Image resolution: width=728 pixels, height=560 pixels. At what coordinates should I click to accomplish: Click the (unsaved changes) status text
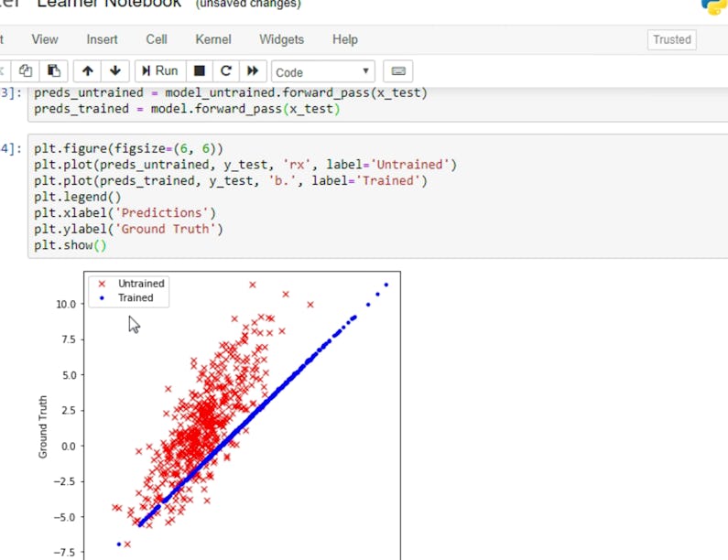(248, 5)
